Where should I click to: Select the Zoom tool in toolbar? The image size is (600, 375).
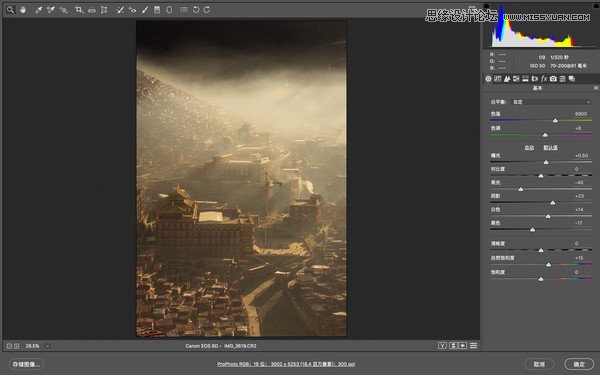(10, 10)
